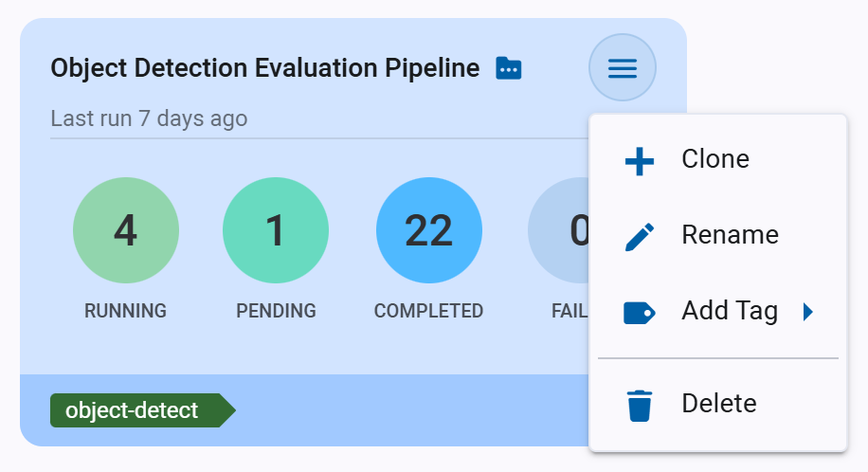This screenshot has width=868, height=472.
Task: Select the object-detect tag
Action: (142, 410)
